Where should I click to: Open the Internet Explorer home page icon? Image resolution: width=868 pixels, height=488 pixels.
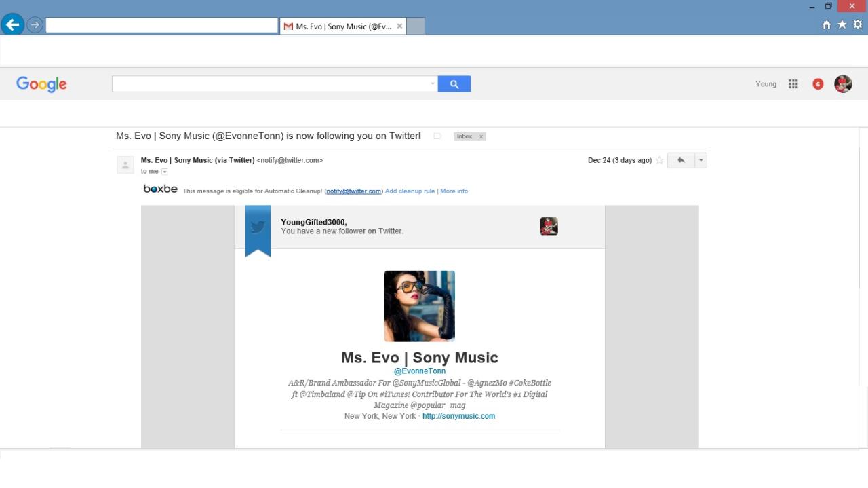(826, 24)
